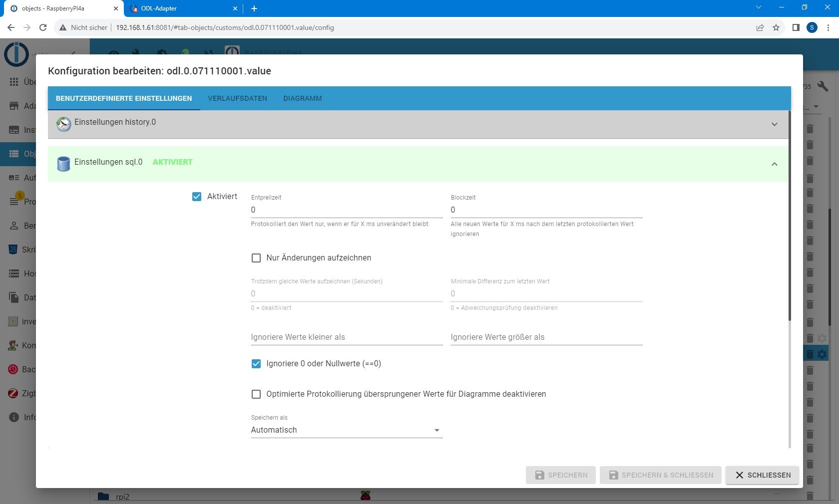
Task: Switch to the Verlaufsdaten tab
Action: pyautogui.click(x=237, y=98)
